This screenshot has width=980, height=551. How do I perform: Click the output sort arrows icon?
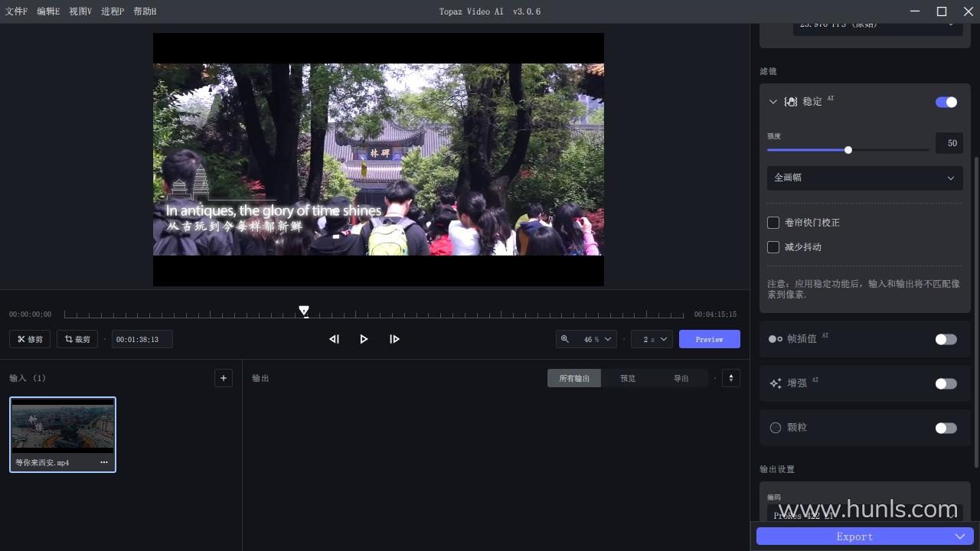pyautogui.click(x=730, y=378)
